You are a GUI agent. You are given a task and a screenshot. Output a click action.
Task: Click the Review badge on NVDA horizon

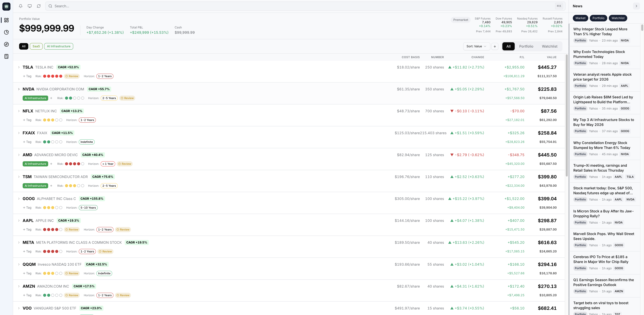(127, 98)
